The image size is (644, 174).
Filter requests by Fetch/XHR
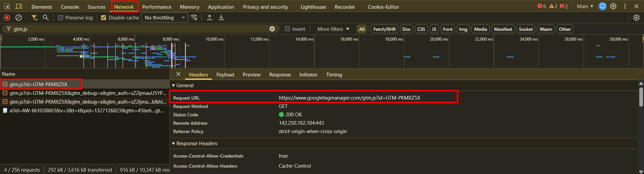[384, 29]
